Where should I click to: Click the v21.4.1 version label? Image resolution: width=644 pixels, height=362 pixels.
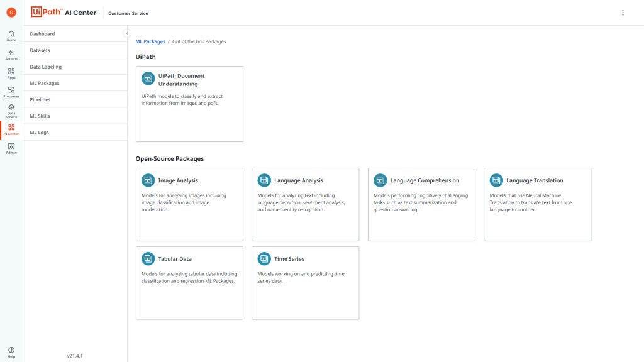tap(75, 356)
